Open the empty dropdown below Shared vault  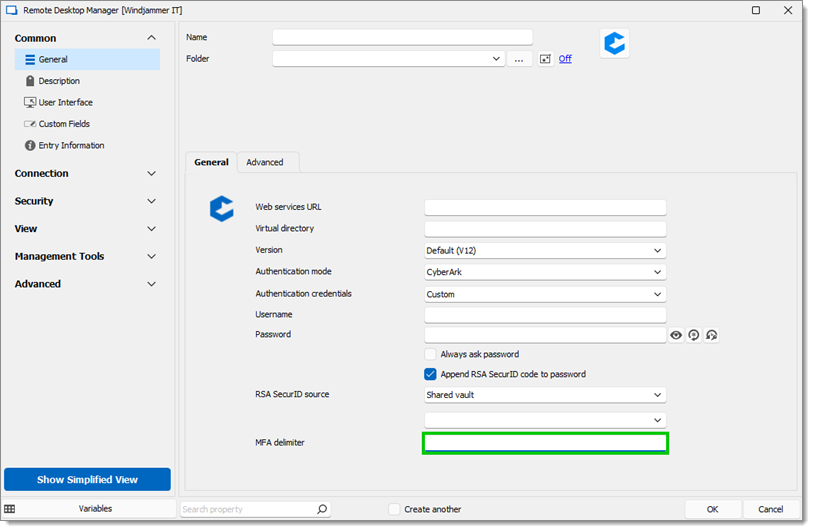(x=545, y=420)
